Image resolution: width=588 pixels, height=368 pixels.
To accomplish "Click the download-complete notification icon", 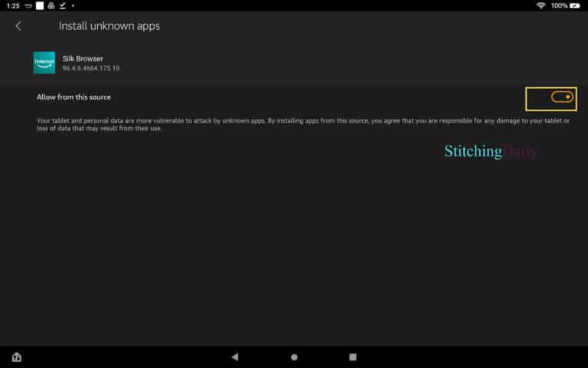I will (x=63, y=5).
